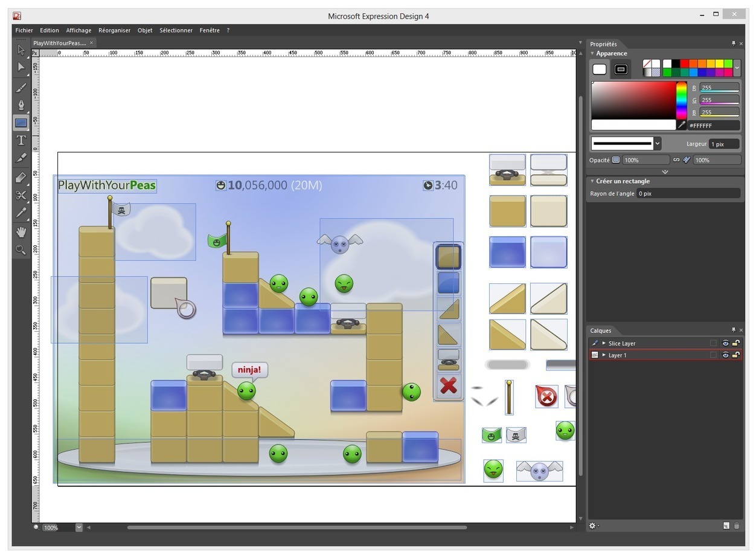Image resolution: width=756 pixels, height=557 pixels.
Task: Close the PlayWithYourPeas document tab
Action: (x=92, y=43)
